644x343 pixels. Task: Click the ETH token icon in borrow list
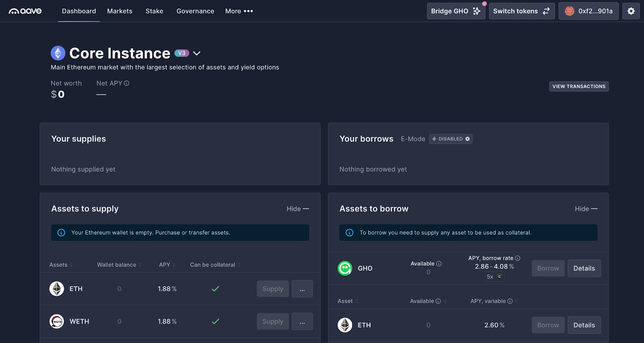[x=345, y=325]
